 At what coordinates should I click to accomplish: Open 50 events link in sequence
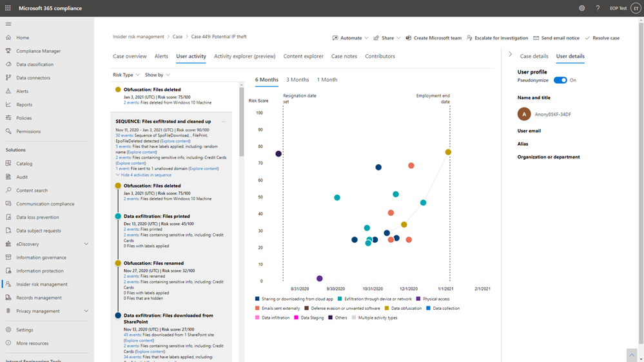(124, 135)
